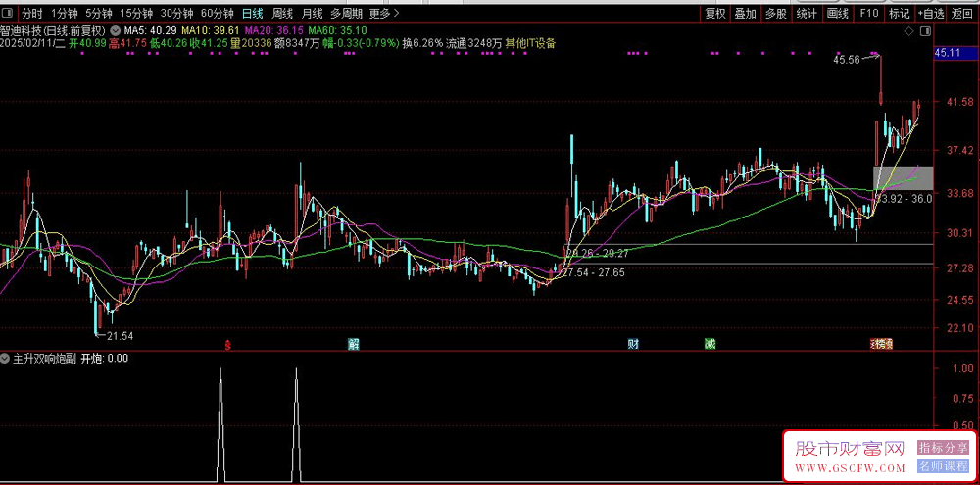Select the 5分钟 period tab

99,13
